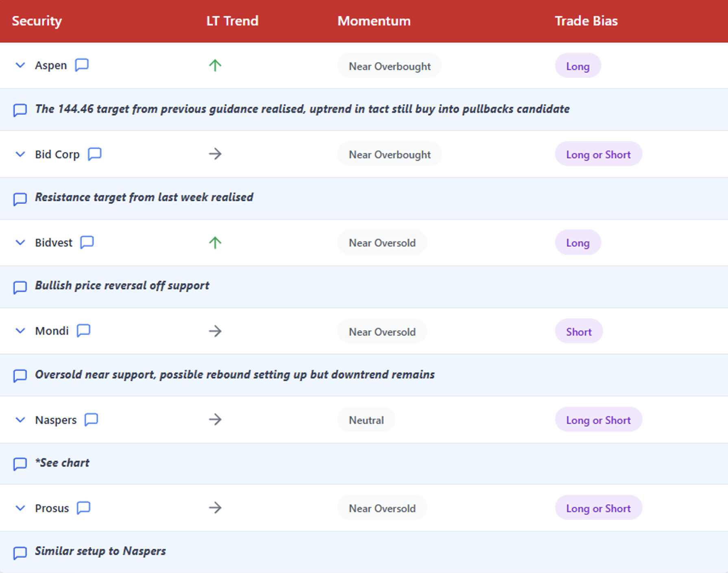Click Naspers' Neutral momentum badge
Image resolution: width=728 pixels, height=573 pixels.
[366, 419]
